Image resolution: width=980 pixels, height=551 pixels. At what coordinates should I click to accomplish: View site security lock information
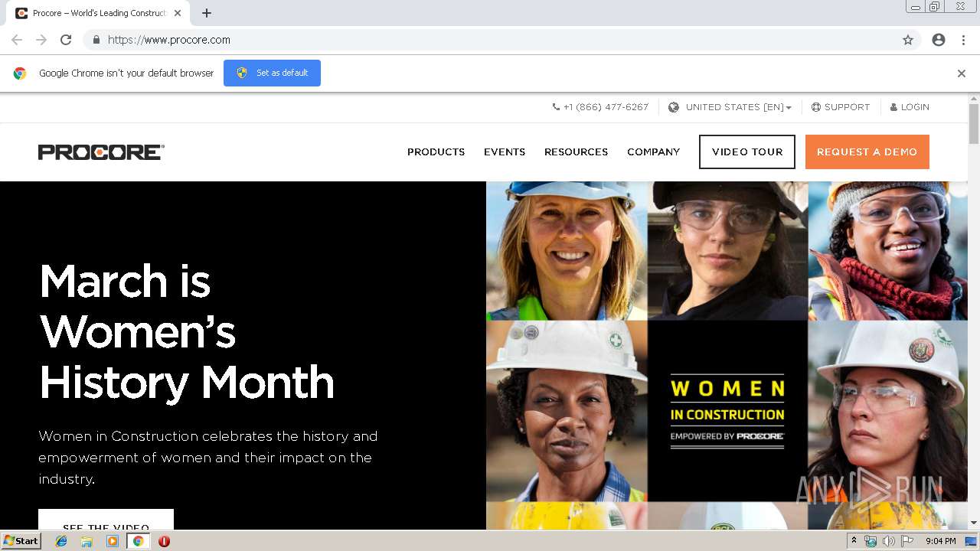pyautogui.click(x=96, y=40)
